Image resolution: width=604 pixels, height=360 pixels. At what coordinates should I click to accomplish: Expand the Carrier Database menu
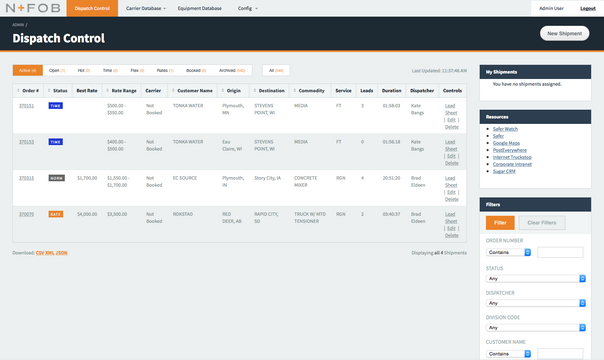(146, 8)
